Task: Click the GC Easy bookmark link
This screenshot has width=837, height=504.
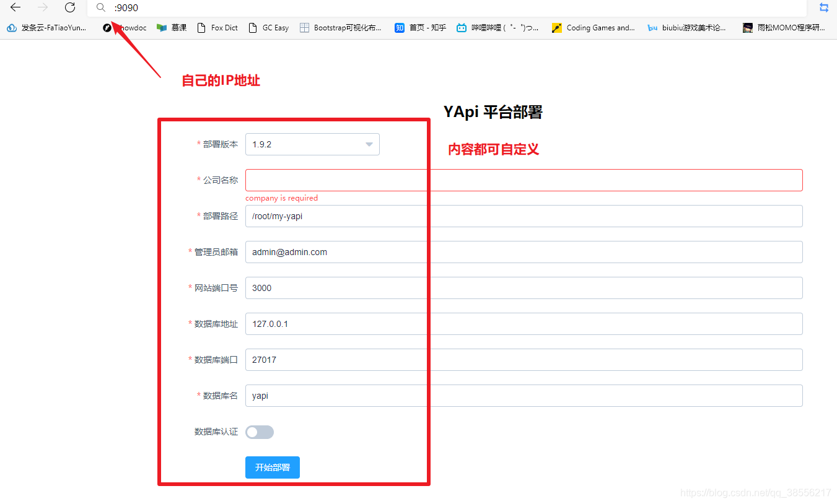Action: tap(268, 27)
